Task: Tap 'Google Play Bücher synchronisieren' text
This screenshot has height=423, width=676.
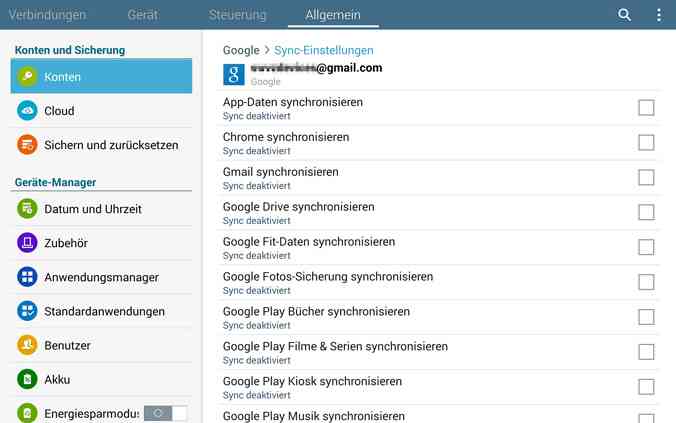Action: 316,312
